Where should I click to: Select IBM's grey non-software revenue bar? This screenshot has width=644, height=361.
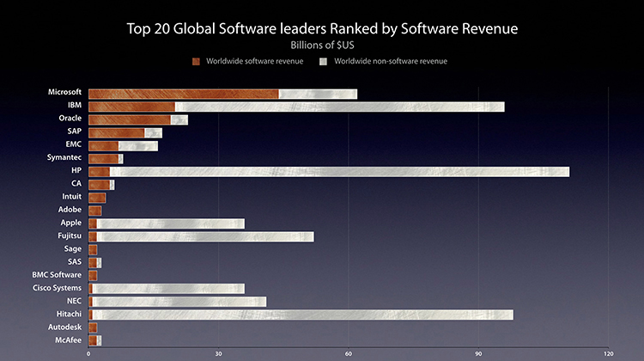[340, 107]
